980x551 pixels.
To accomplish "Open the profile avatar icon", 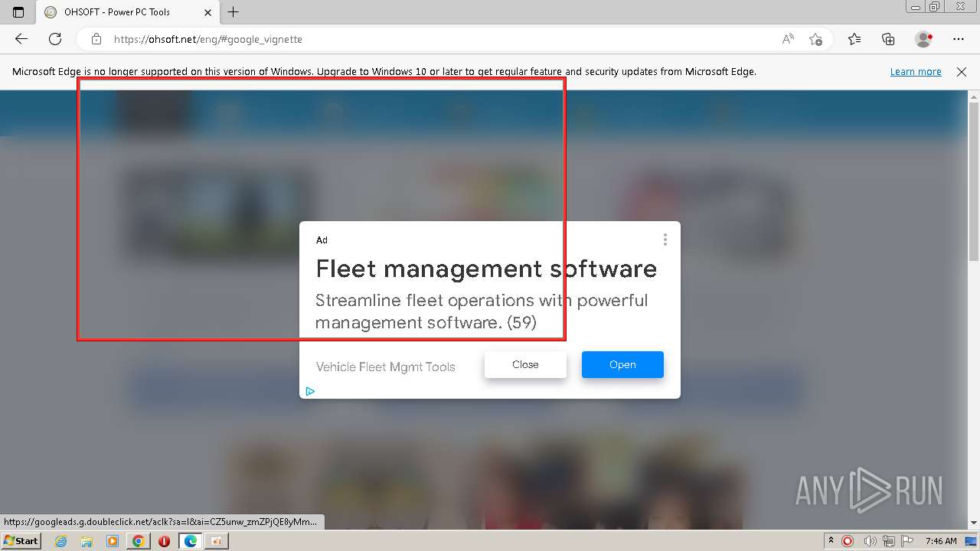I will point(923,39).
